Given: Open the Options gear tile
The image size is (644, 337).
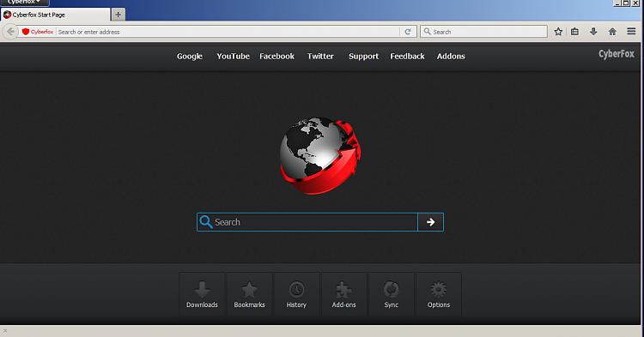Looking at the screenshot, I should [x=439, y=294].
